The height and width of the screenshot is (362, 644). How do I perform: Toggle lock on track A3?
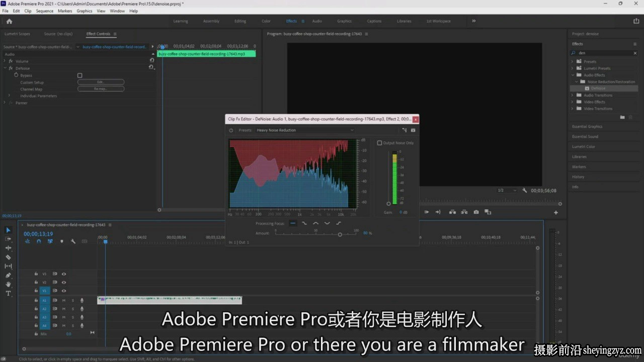(x=36, y=317)
